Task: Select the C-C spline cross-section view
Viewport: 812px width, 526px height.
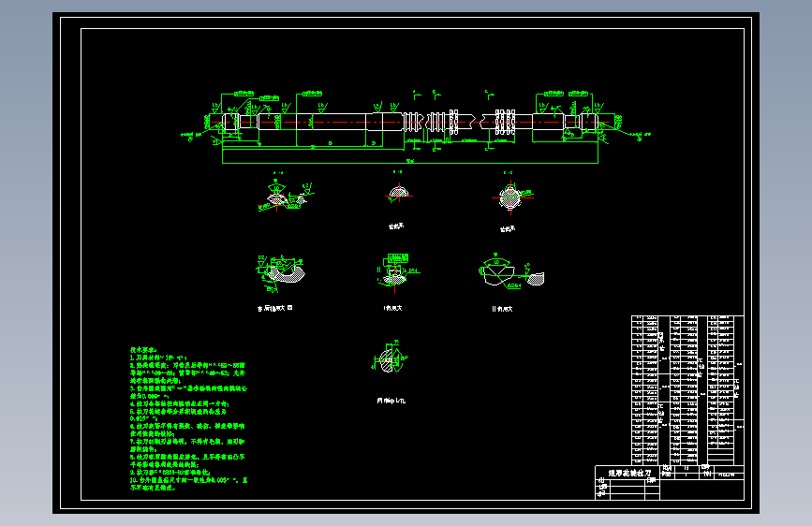Action: pos(511,197)
